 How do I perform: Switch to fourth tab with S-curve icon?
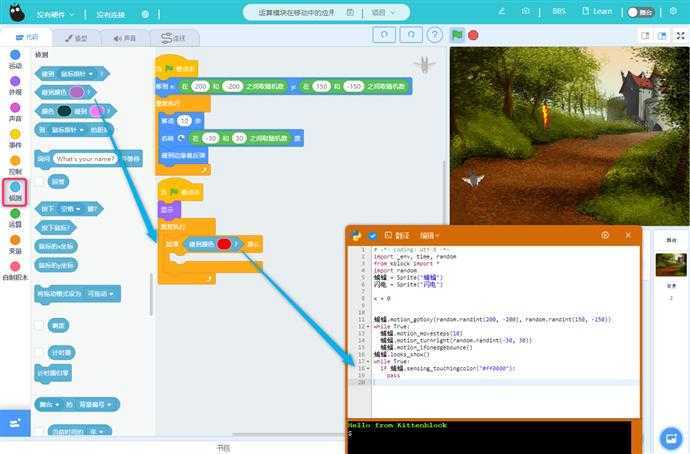[x=173, y=38]
